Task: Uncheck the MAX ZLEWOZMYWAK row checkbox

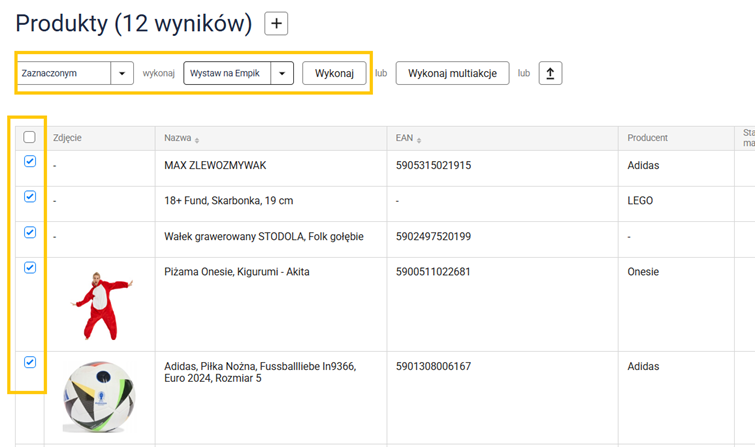Action: click(x=29, y=161)
